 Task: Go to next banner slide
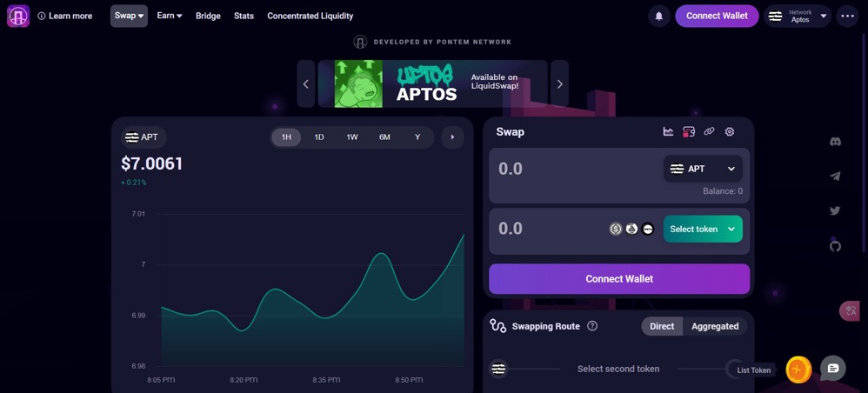(559, 84)
